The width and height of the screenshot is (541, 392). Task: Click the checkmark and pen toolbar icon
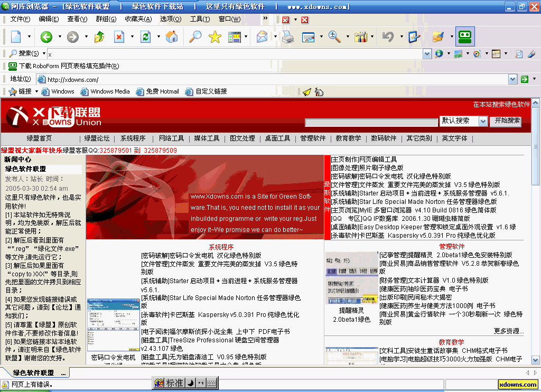tap(414, 36)
